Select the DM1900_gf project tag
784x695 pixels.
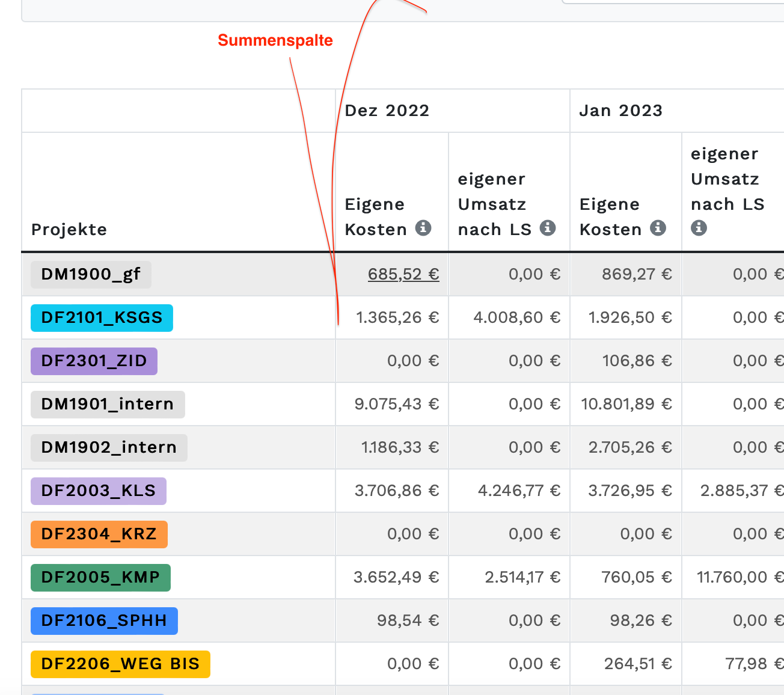click(91, 274)
